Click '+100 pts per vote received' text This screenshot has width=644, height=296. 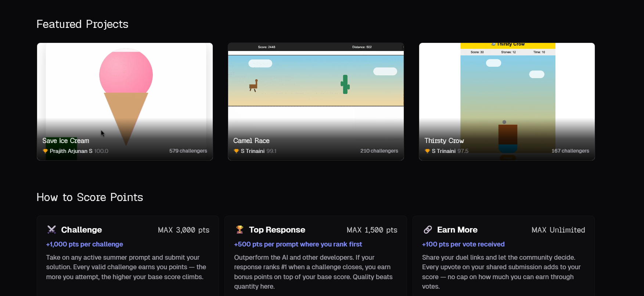[463, 244]
